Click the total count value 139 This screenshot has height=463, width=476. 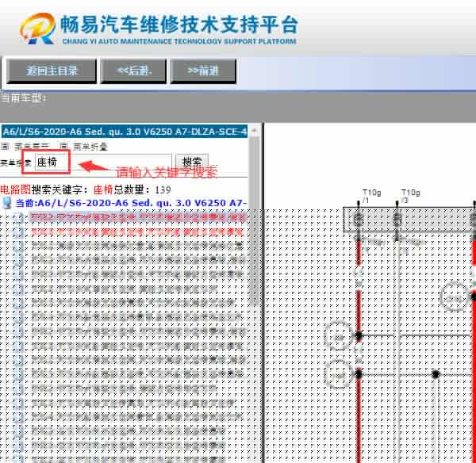[163, 190]
